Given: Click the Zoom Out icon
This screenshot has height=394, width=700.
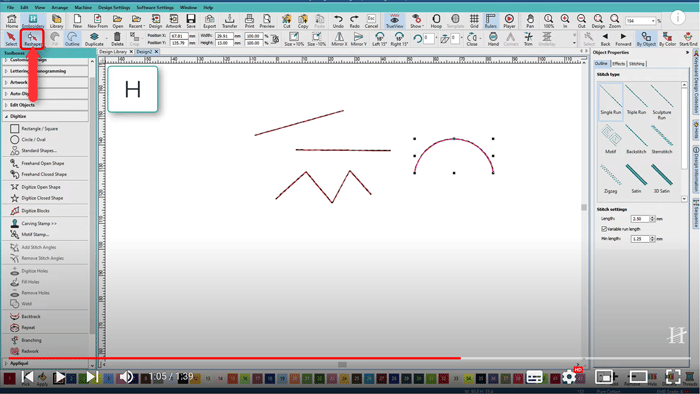Looking at the screenshot, I should point(581,21).
